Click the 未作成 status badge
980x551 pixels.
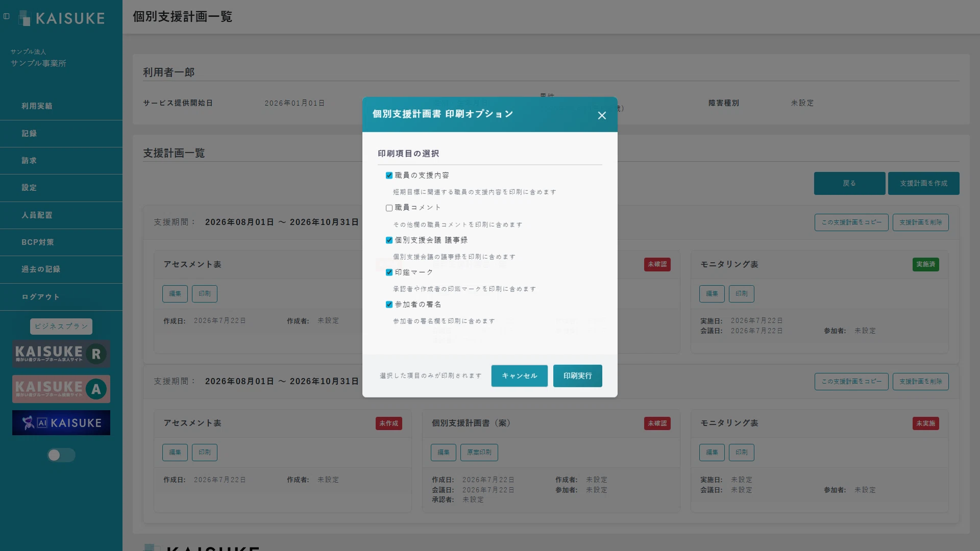[x=389, y=423]
